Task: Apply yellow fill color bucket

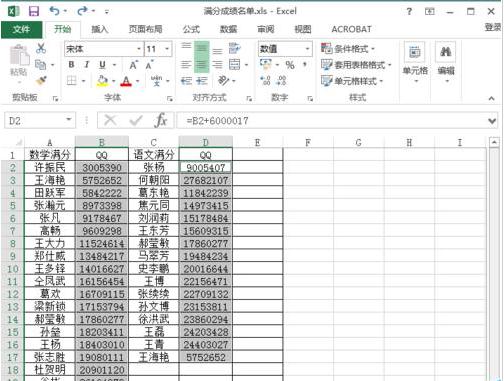Action: click(x=102, y=81)
